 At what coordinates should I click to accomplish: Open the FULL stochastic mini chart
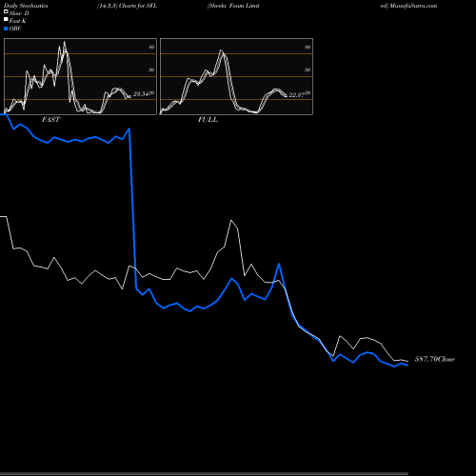pyautogui.click(x=236, y=76)
